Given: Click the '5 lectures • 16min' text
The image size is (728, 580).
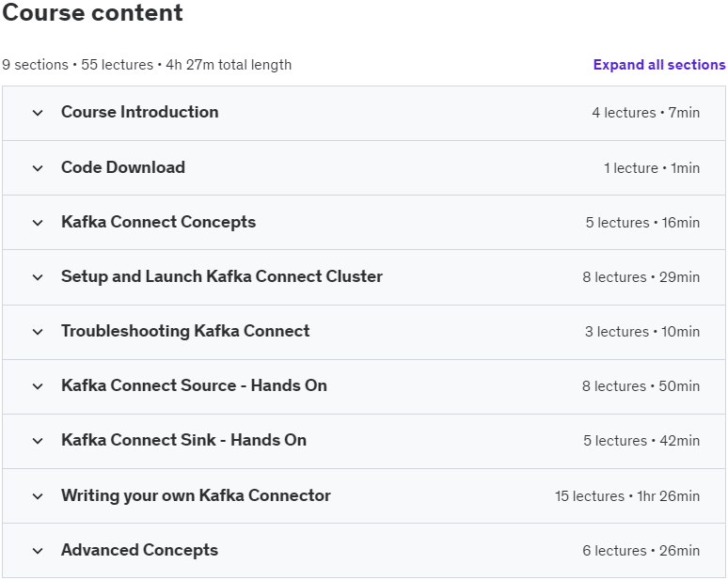Looking at the screenshot, I should coord(642,223).
